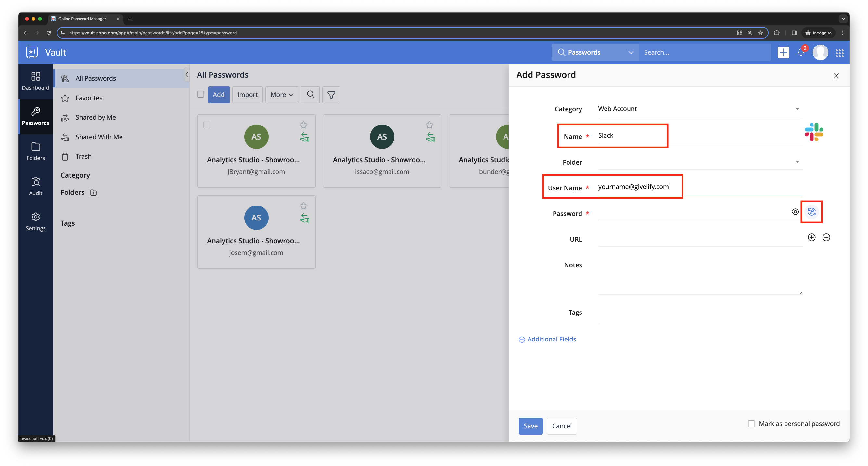Screen dimensions: 868x466
Task: Click shared icon on issacb@gmail.com card
Action: point(430,137)
